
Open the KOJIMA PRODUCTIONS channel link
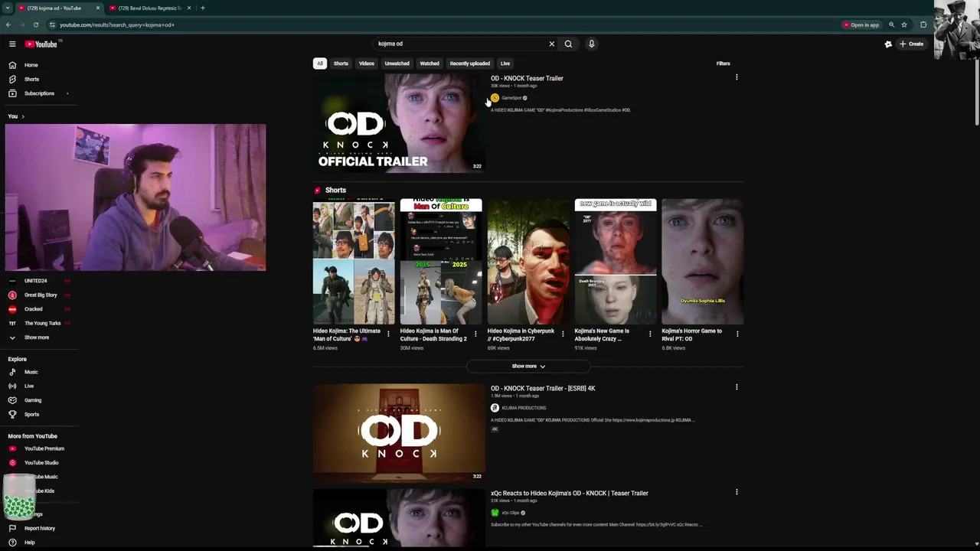[524, 408]
